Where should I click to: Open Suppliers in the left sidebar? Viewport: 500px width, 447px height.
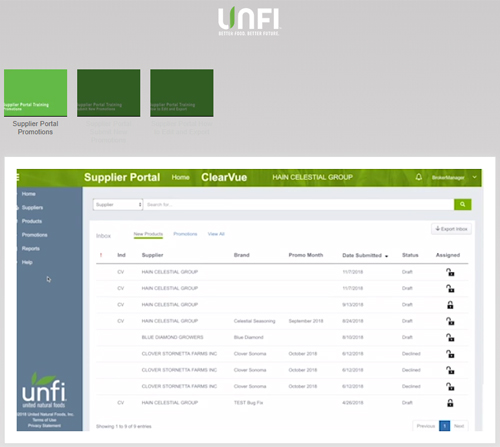32,207
